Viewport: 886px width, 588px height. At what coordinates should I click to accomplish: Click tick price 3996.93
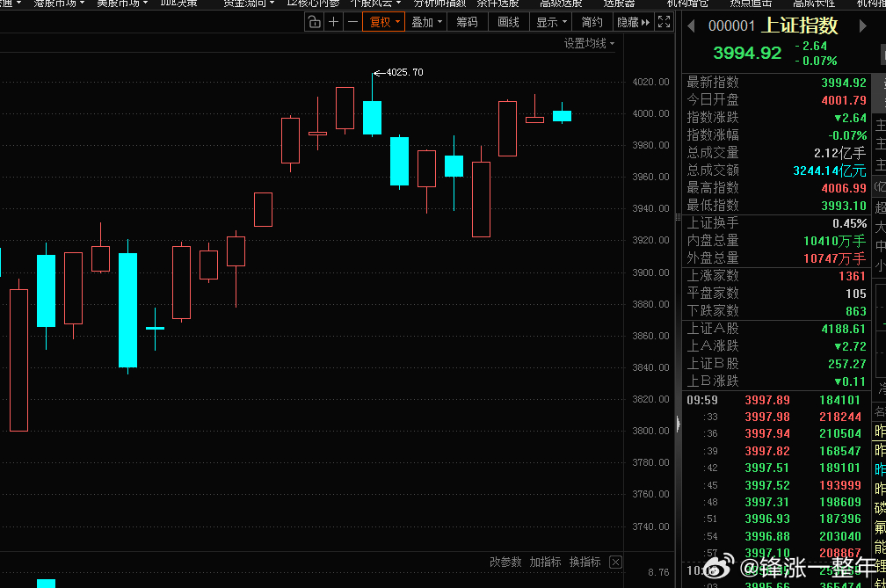766,519
